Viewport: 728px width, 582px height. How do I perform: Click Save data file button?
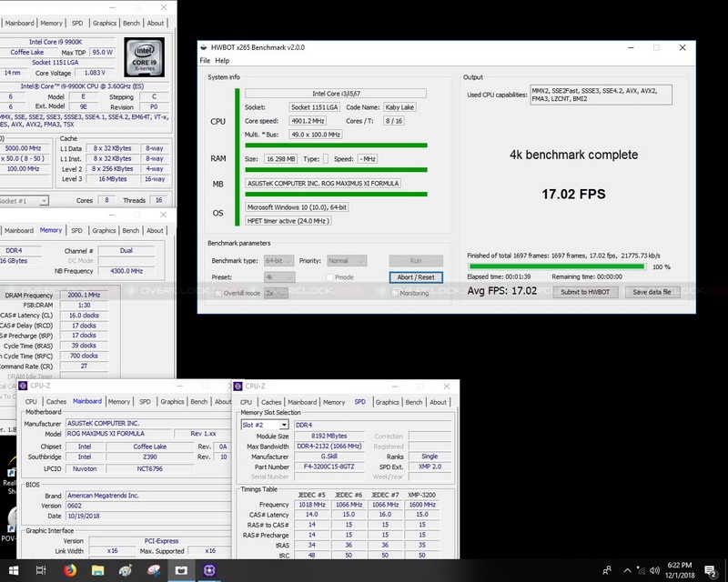coord(652,292)
